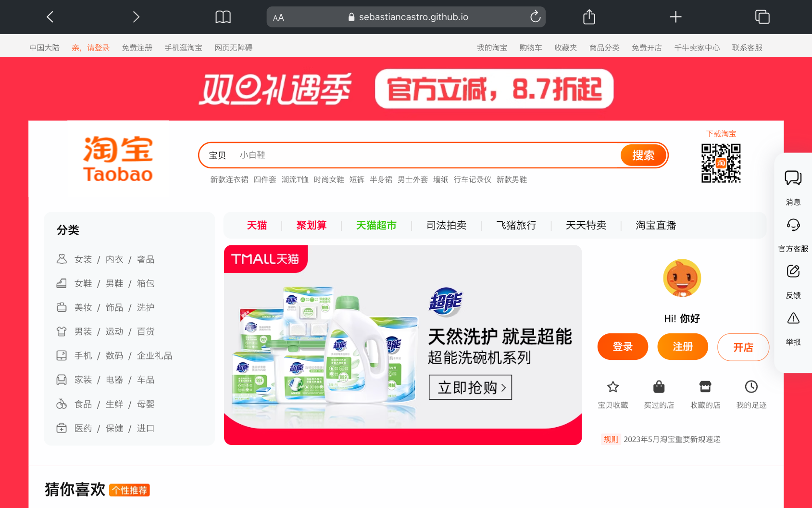This screenshot has height=508, width=812.
Task: Select the 女装 category icon
Action: coord(62,259)
